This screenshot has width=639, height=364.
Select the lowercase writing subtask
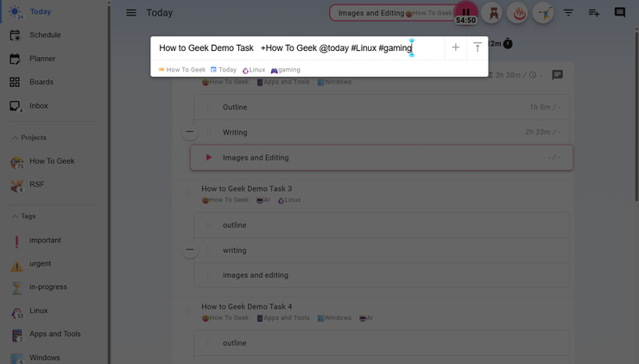tap(382, 250)
